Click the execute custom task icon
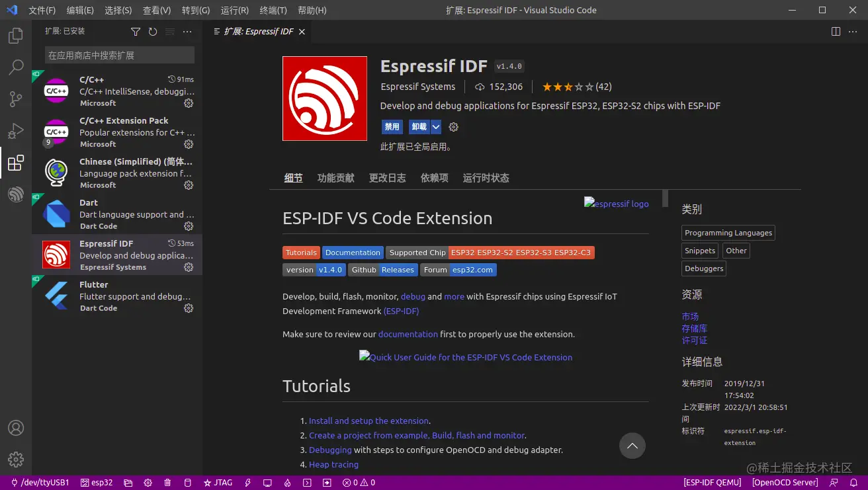Viewport: 868px width, 490px height. point(327,483)
